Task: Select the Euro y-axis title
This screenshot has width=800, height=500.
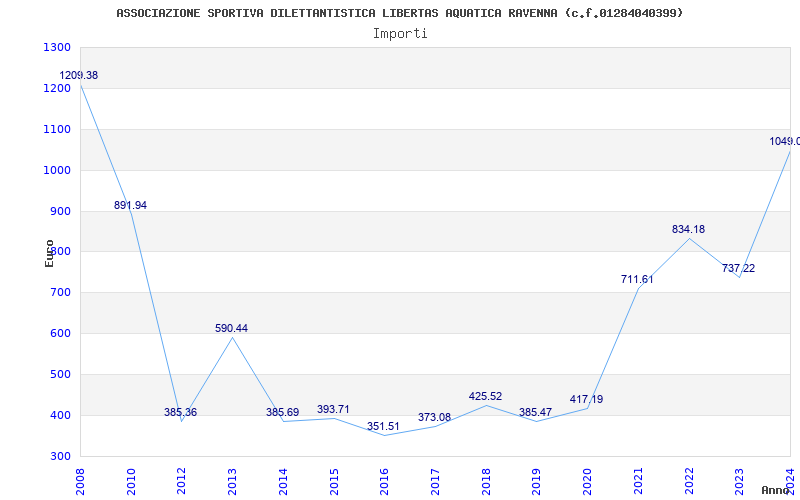Action: point(49,252)
